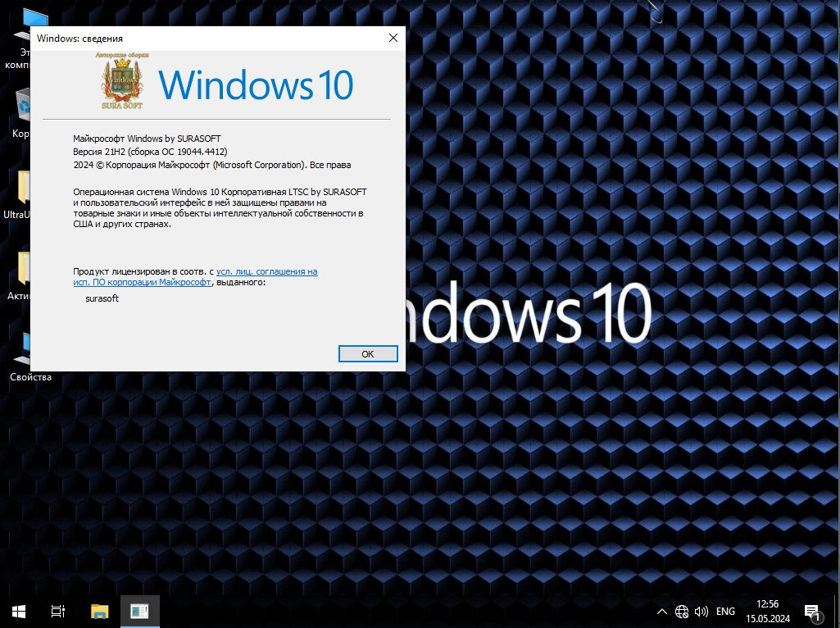The width and height of the screenshot is (840, 628).
Task: Select the Свойства desktop icon
Action: pyautogui.click(x=25, y=353)
